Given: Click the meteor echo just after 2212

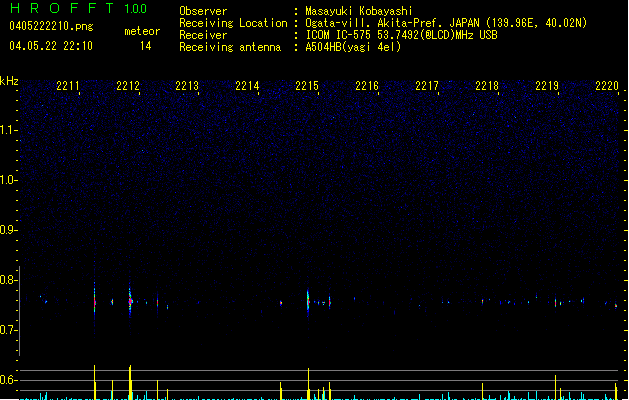Looking at the screenshot, I should click(130, 301).
